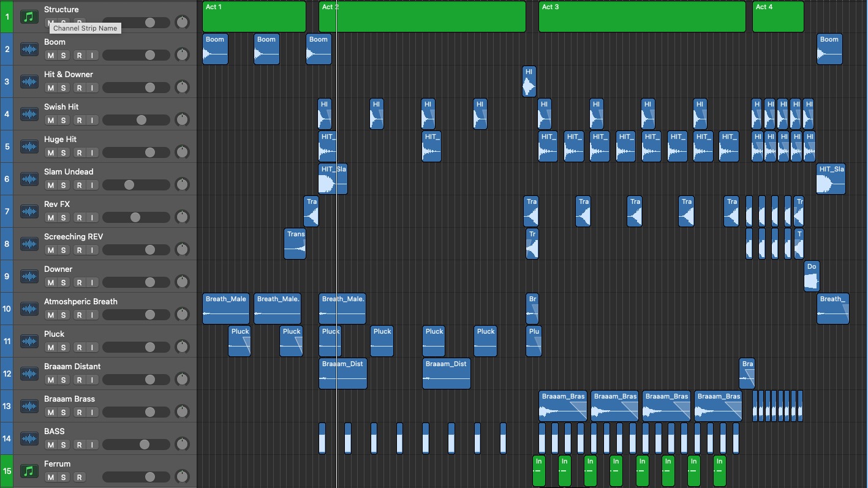Select the Act 1 region
This screenshot has height=488, width=868.
(x=254, y=17)
